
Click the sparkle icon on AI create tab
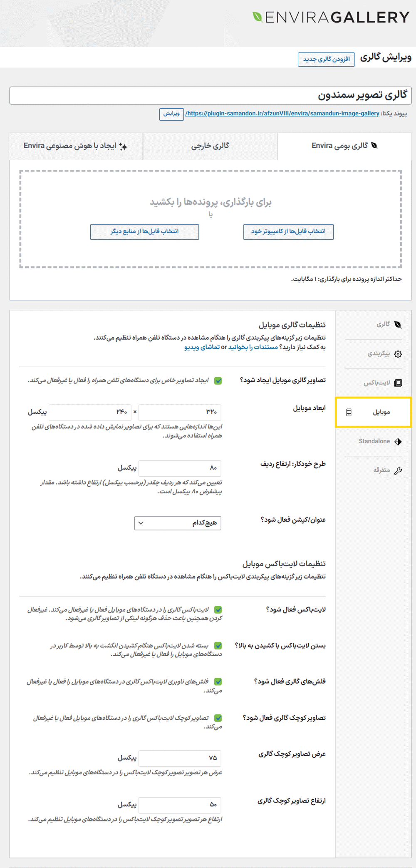tap(123, 146)
